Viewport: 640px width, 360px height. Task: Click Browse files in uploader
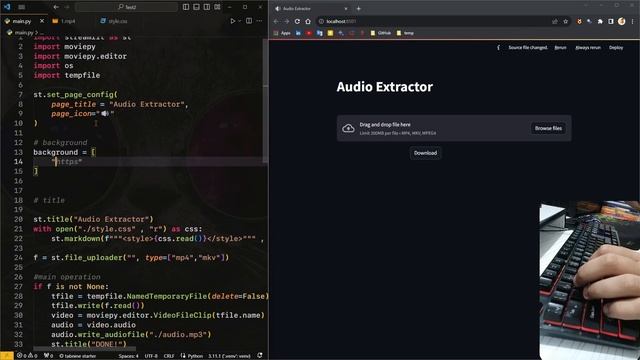pos(548,128)
